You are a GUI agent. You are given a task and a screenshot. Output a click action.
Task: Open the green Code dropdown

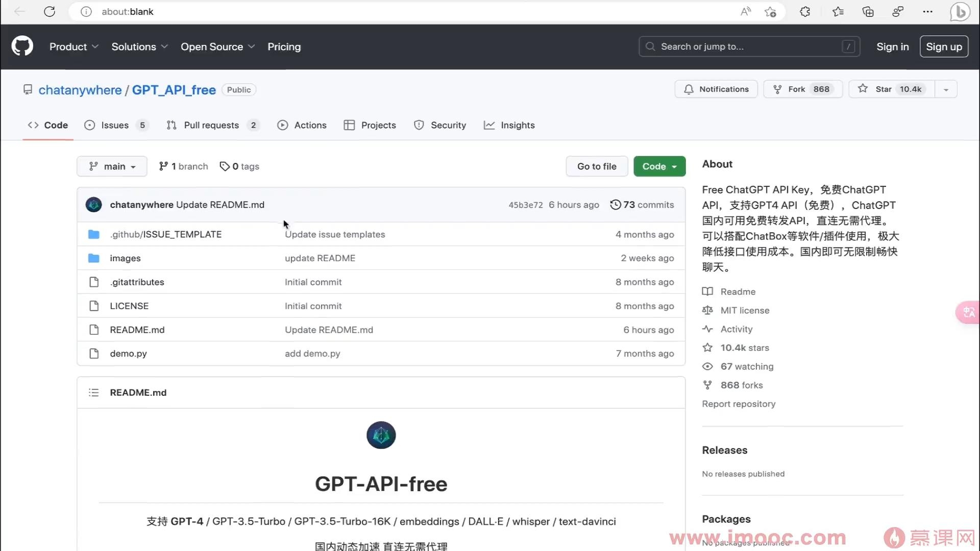coord(659,166)
